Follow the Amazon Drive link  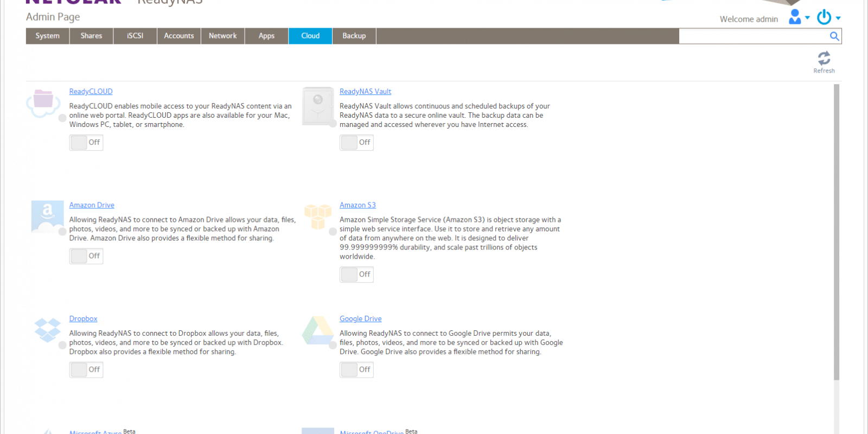coord(92,205)
